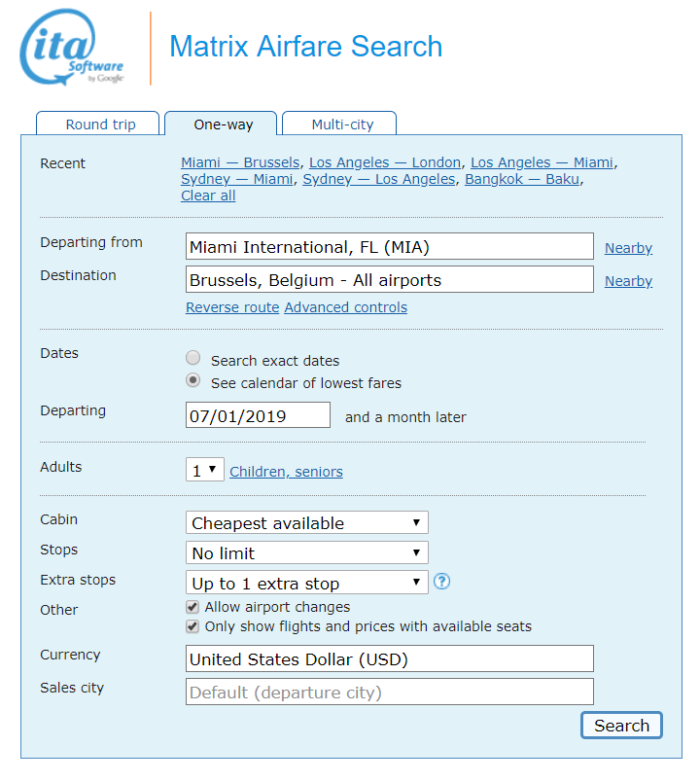This screenshot has width=700, height=782.
Task: Focus the Sales city input field
Action: tap(390, 692)
